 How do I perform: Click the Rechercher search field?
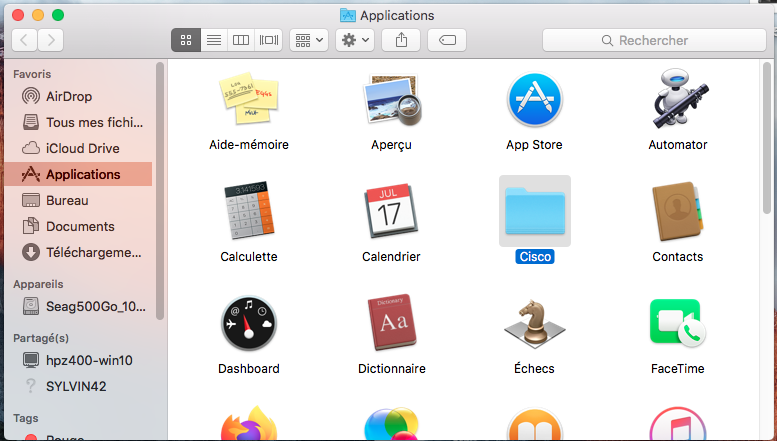coord(654,40)
